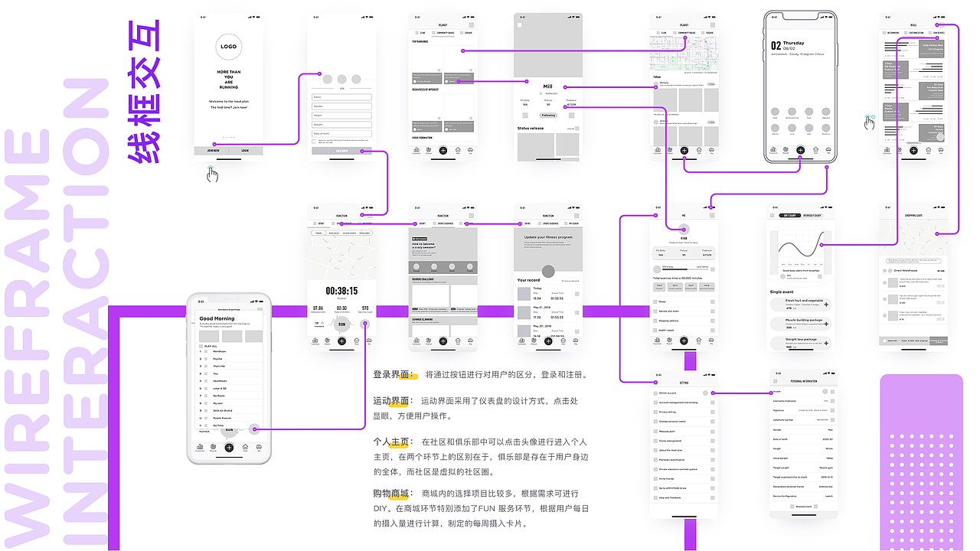Tap plus icon on the Good Morning phone
This screenshot has width=980, height=551.
tap(229, 447)
